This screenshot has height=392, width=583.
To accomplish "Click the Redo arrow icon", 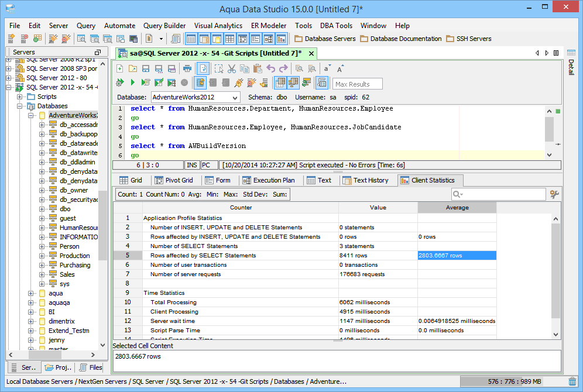I will [283, 68].
